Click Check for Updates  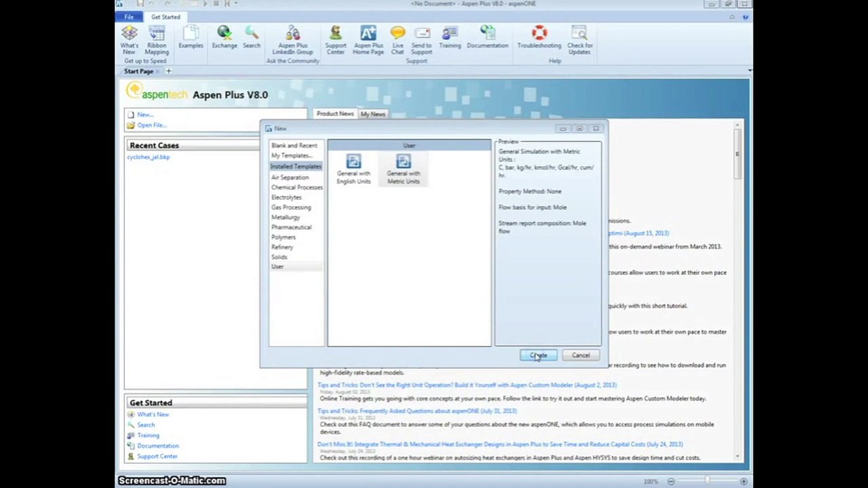[x=579, y=40]
